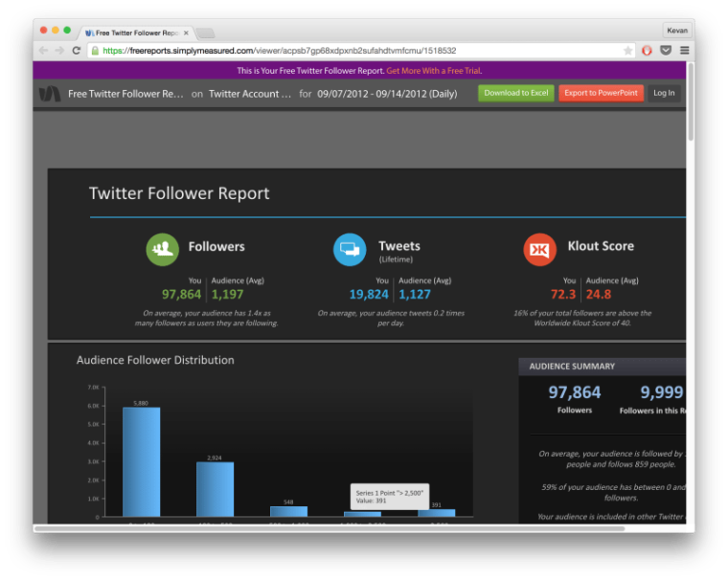Click the date range 09/07/2012 - 09/14/2012 (Daily)

pyautogui.click(x=387, y=94)
